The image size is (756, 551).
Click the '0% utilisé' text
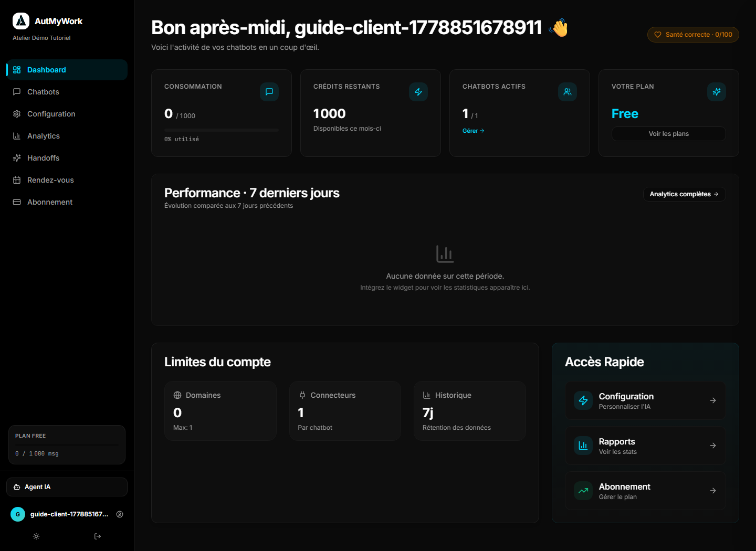(x=182, y=139)
